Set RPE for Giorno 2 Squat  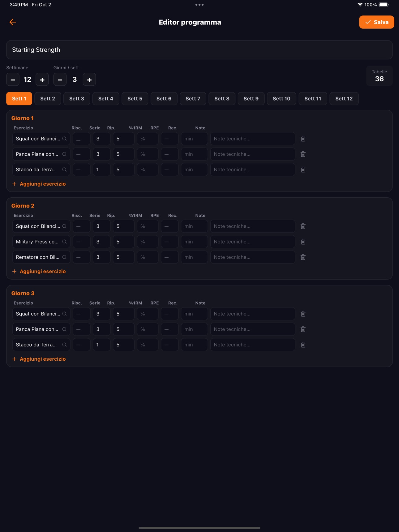click(x=169, y=226)
